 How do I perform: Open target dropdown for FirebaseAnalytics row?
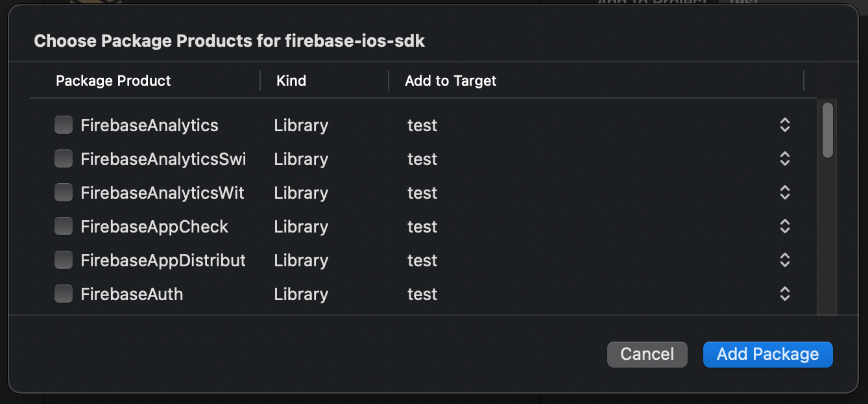pyautogui.click(x=784, y=125)
